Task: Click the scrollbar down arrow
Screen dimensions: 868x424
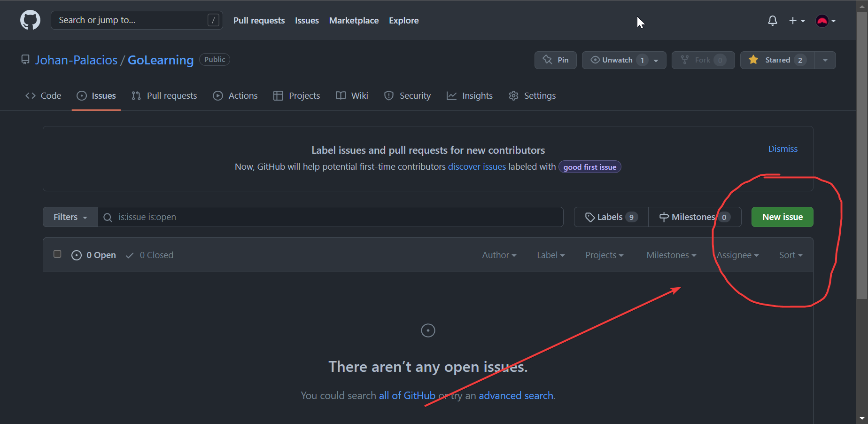Action: pos(862,418)
